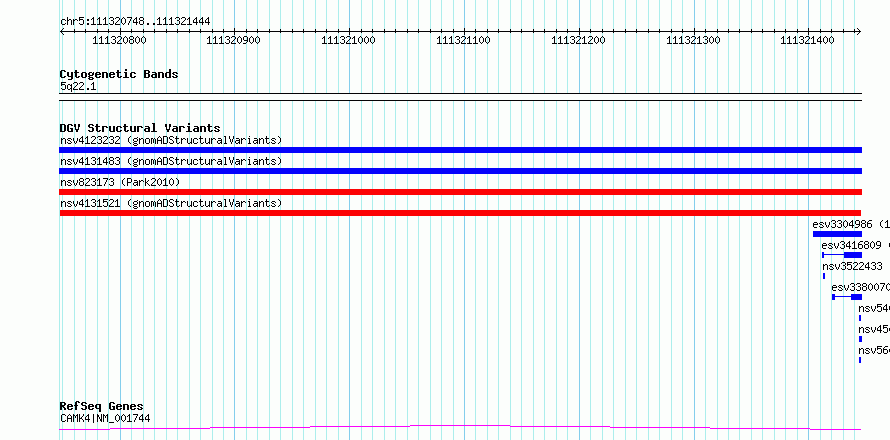Select the chr5:111320748..111321444 region label
The width and height of the screenshot is (890, 440).
135,22
